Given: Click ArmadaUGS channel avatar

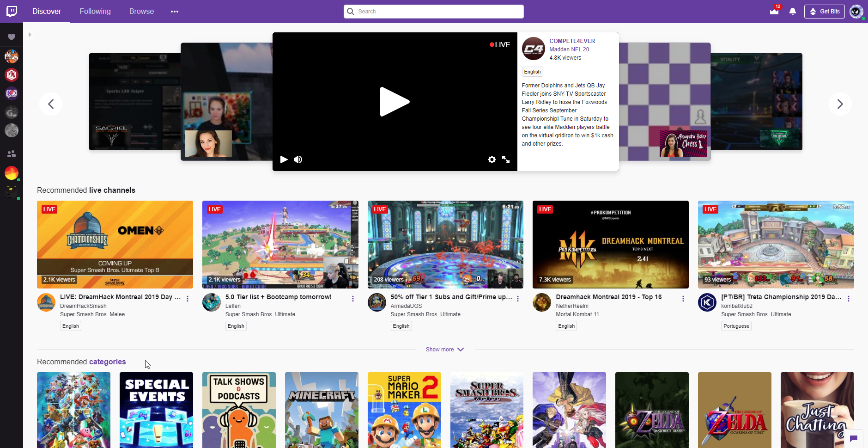Looking at the screenshot, I should click(x=377, y=302).
